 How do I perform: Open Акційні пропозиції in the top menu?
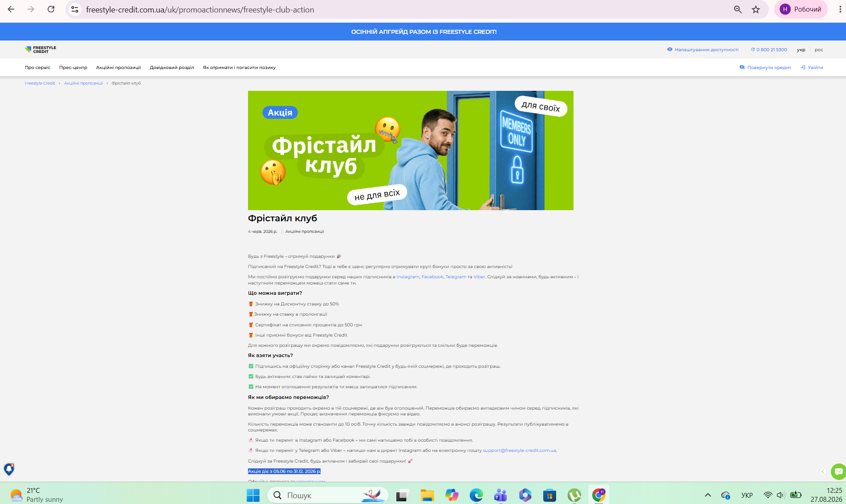(118, 68)
